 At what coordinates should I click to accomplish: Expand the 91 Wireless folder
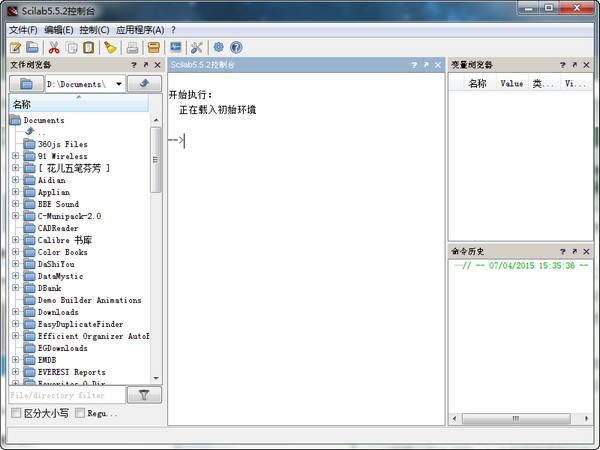pyautogui.click(x=15, y=156)
